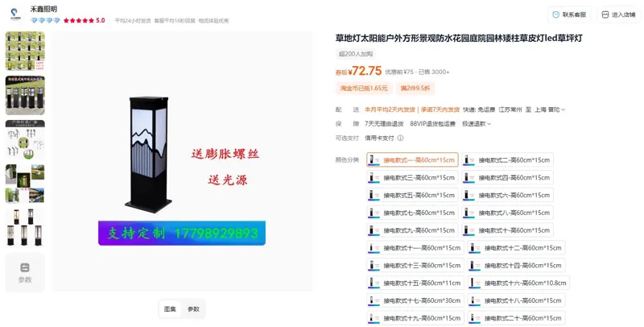Select option 接电款式九-高60cm*15cm
Screen dimensions: 644x327
click(x=412, y=230)
